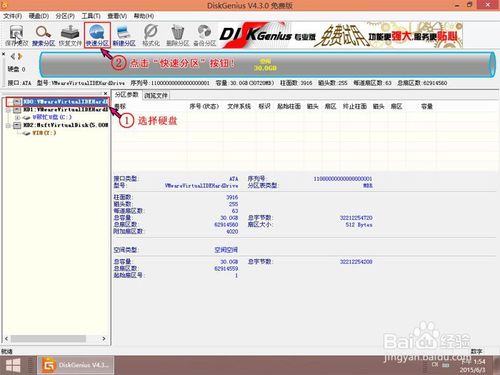Select HD2:MsftVirtualDisk in the disk tree
This screenshot has width=500, height=375.
[x=66, y=125]
